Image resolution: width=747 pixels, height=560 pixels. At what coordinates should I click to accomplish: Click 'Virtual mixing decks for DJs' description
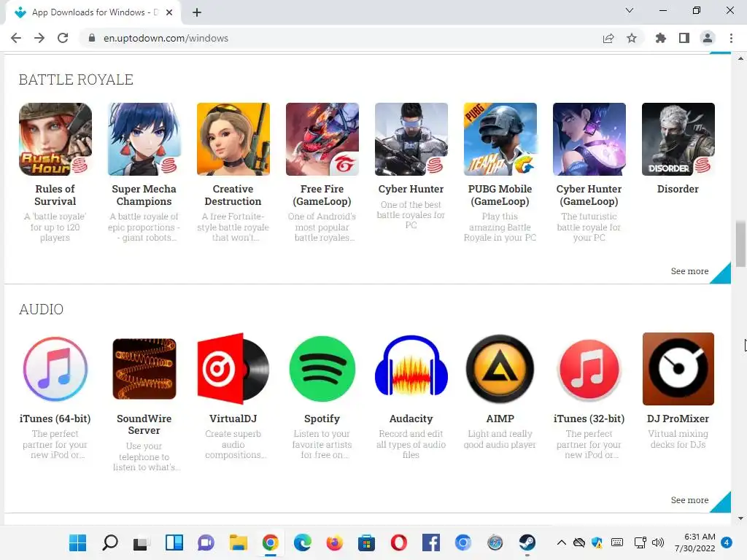678,439
